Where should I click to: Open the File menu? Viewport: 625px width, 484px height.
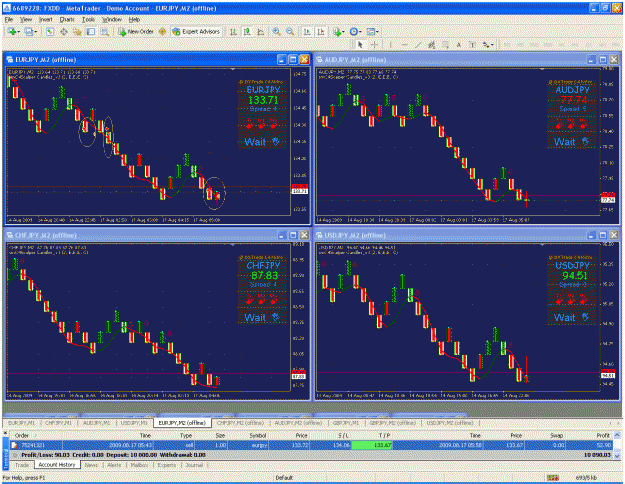pos(9,20)
